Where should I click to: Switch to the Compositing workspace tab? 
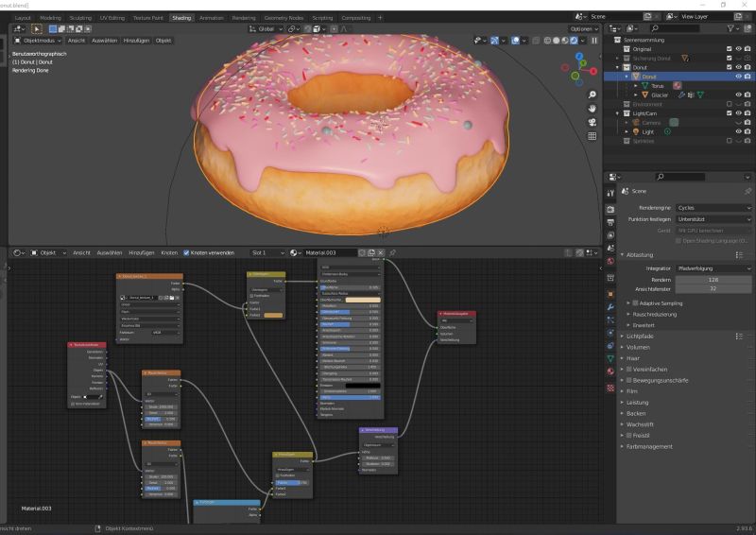(356, 18)
